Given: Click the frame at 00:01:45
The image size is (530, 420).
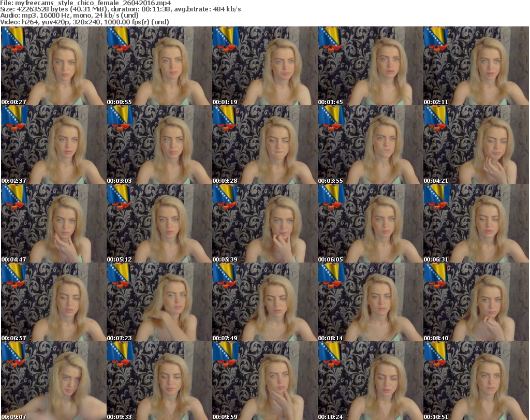Looking at the screenshot, I should click(x=370, y=66).
